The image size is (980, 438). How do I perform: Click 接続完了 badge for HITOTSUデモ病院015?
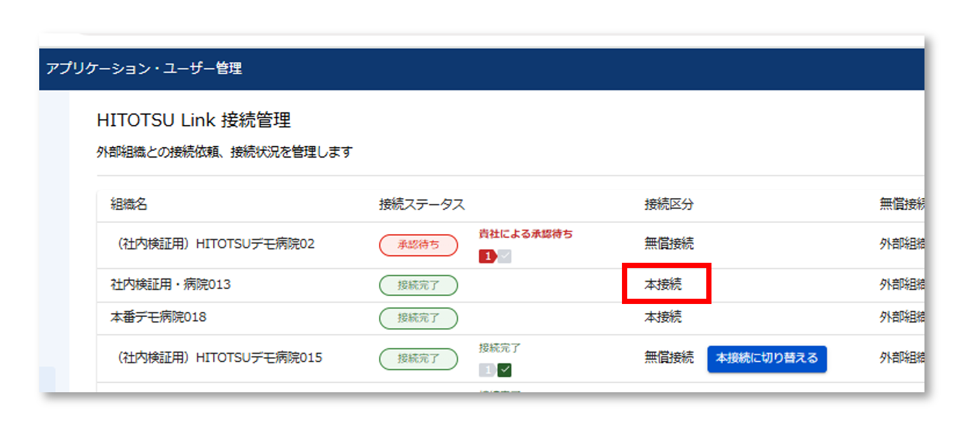click(x=418, y=359)
